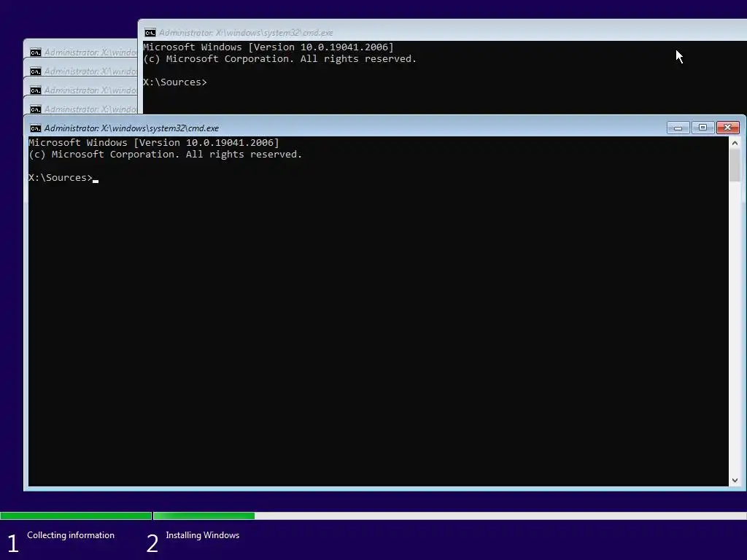Click the 'Installing Windows' step label
The width and height of the screenshot is (747, 560).
203,535
